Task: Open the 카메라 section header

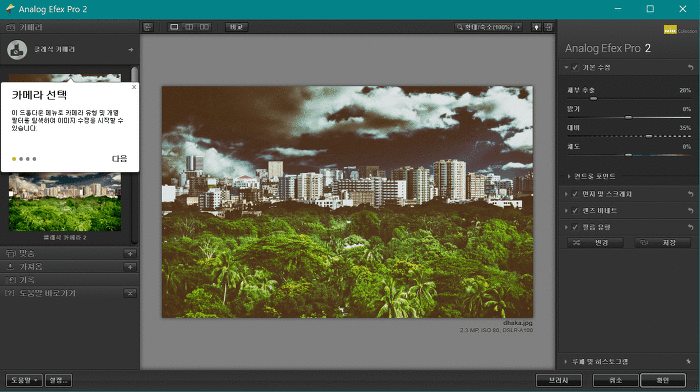Action: coord(70,27)
